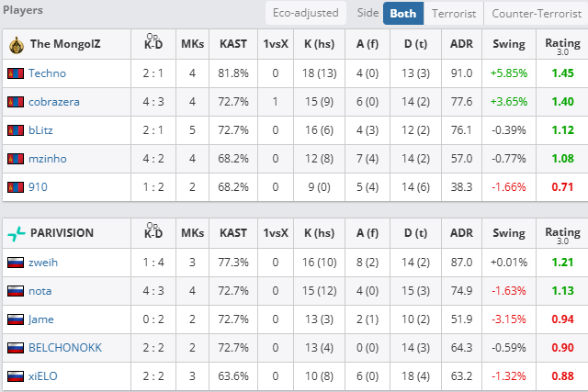Screen dimensions: 588x392
Task: Click the flag icon beside Jame
Action: click(15, 319)
